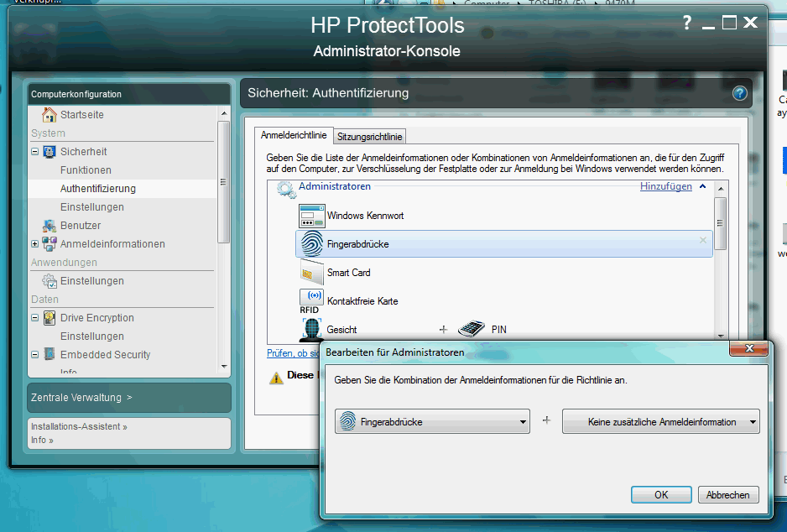Collapse the Sicherheit tree node
Viewport: 787px width, 532px height.
coord(34,152)
